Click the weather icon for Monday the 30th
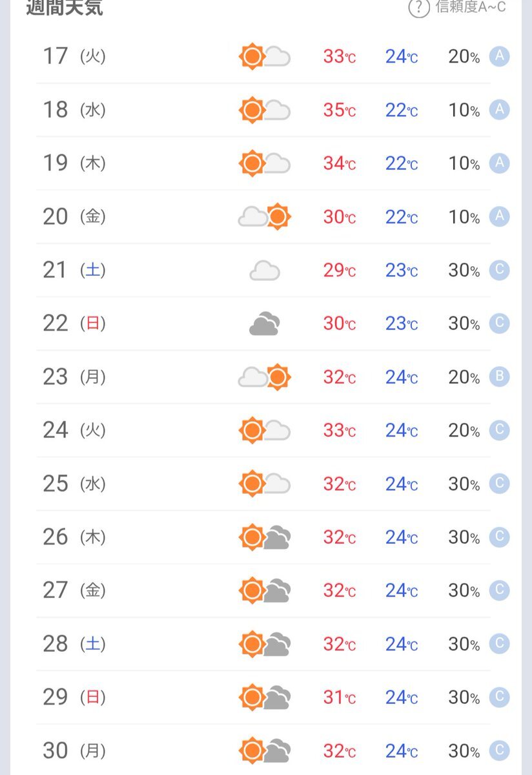Screen dimensions: 532x775 tap(265, 751)
